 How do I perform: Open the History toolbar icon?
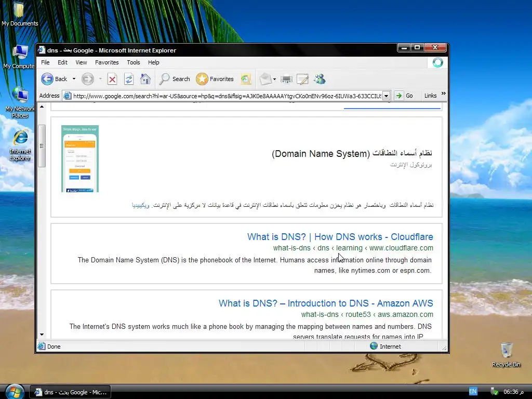246,79
